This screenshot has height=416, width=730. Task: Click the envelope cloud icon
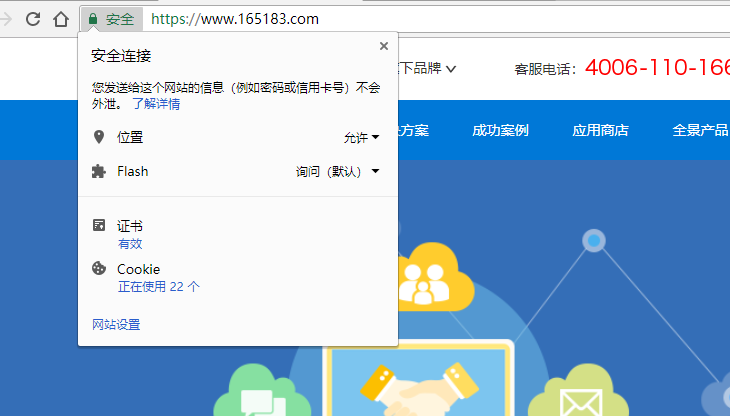click(x=577, y=396)
